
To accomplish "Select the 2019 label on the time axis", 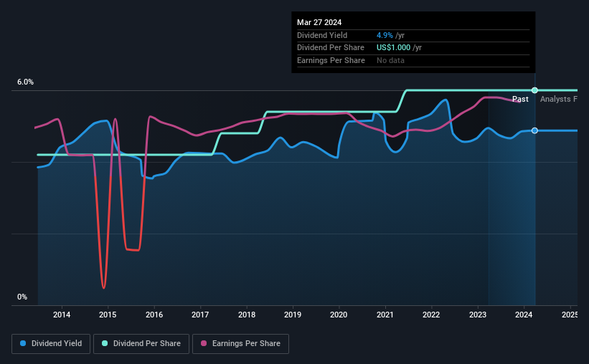I will (293, 315).
